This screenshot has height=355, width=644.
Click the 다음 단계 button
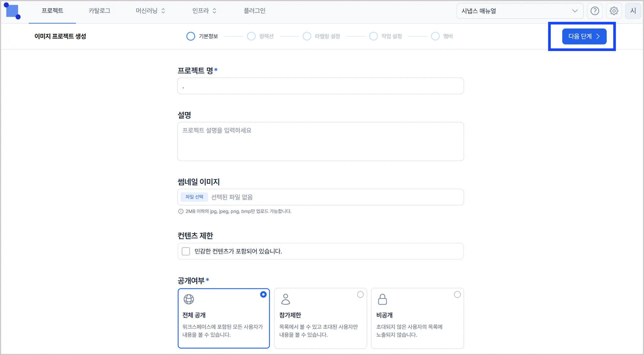[x=584, y=36]
